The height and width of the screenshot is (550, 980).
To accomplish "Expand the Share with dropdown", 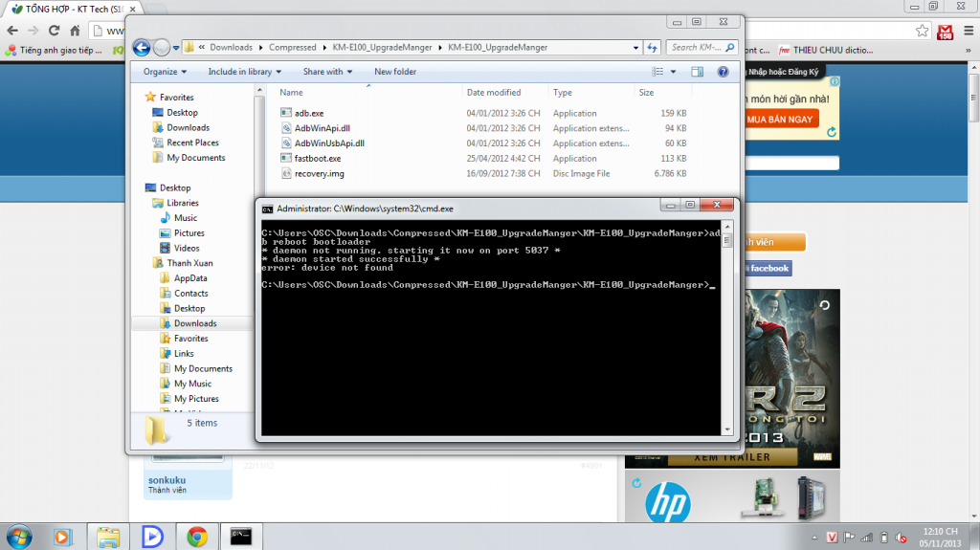I will (x=327, y=72).
